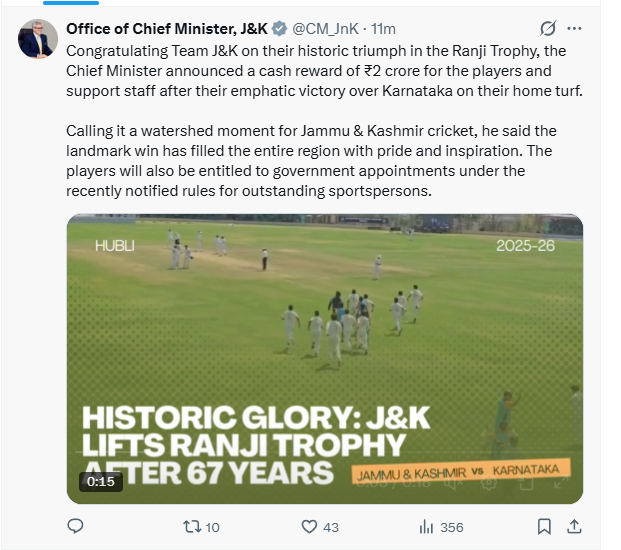Open the Chief Minister's profile picture
This screenshot has height=550, width=621.
coord(38,39)
